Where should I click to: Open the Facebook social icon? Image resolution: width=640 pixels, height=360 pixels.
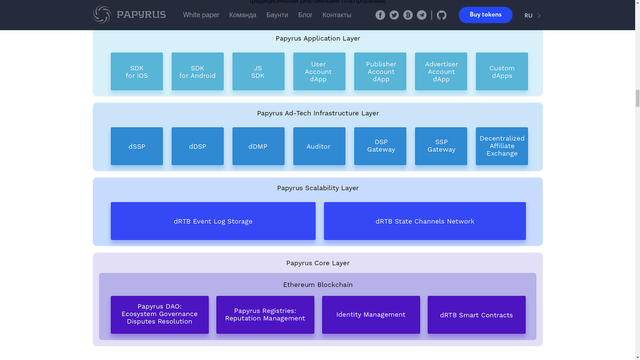coord(380,15)
